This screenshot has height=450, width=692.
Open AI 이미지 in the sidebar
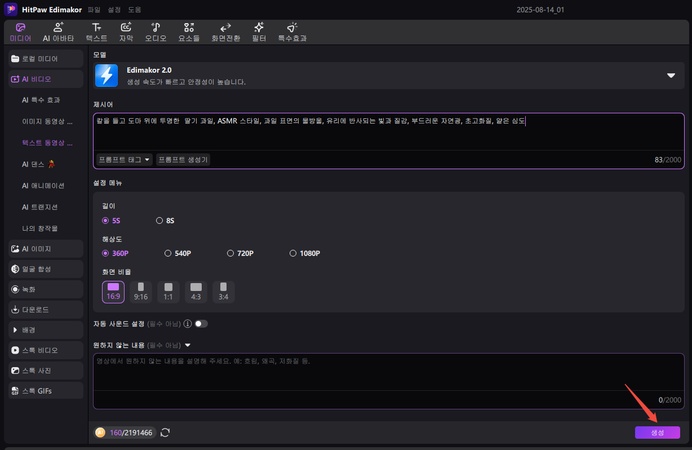(45, 249)
